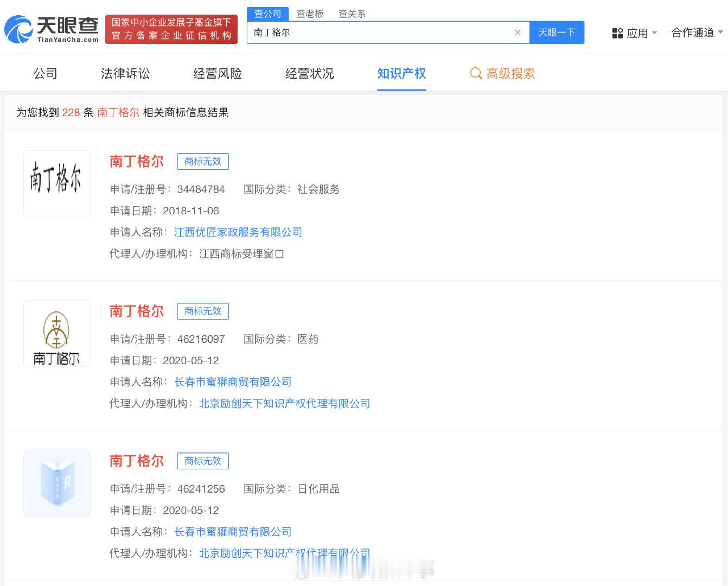
Task: Click the 天眼一下 search button
Action: pyautogui.click(x=557, y=33)
